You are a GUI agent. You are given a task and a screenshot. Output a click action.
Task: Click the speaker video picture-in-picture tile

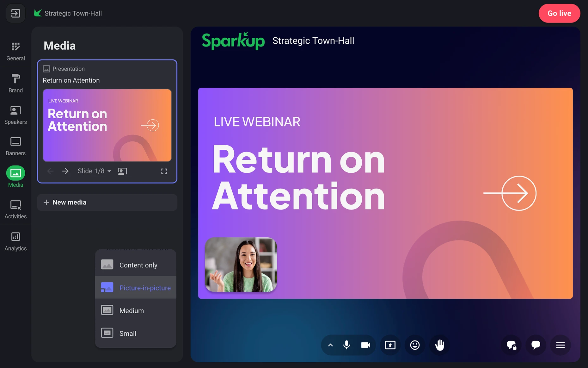(241, 265)
